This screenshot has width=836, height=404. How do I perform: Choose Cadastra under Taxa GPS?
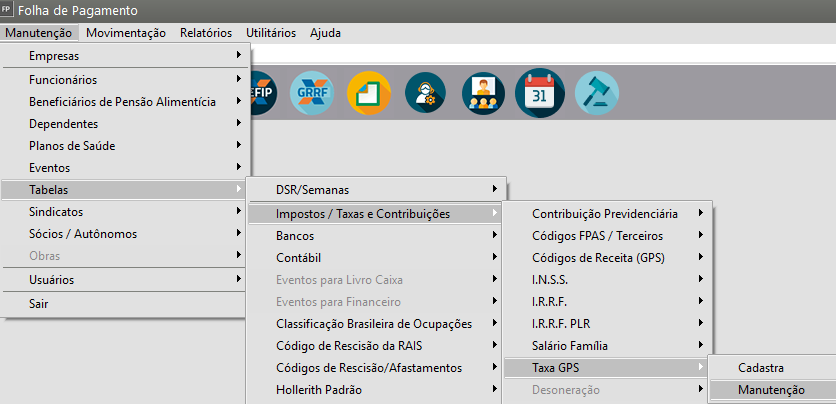click(x=761, y=368)
